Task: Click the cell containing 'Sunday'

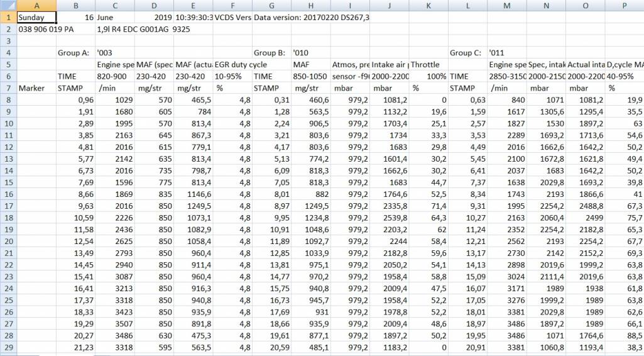Action: [x=36, y=18]
